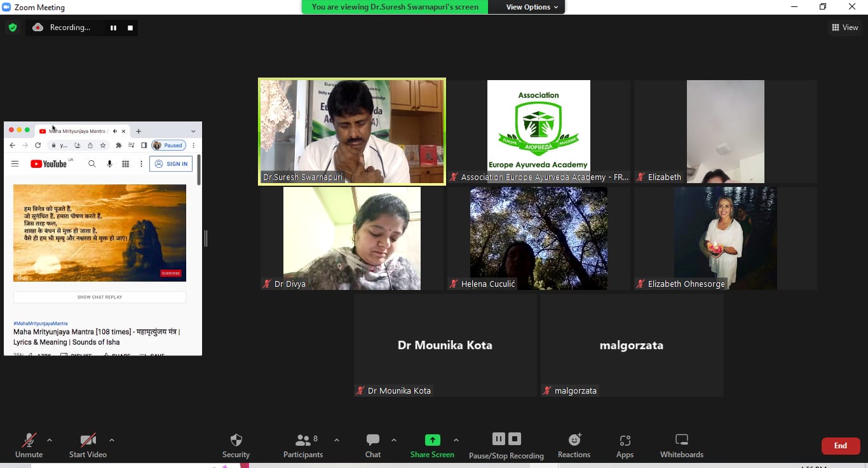Click the red End meeting button

click(x=840, y=446)
